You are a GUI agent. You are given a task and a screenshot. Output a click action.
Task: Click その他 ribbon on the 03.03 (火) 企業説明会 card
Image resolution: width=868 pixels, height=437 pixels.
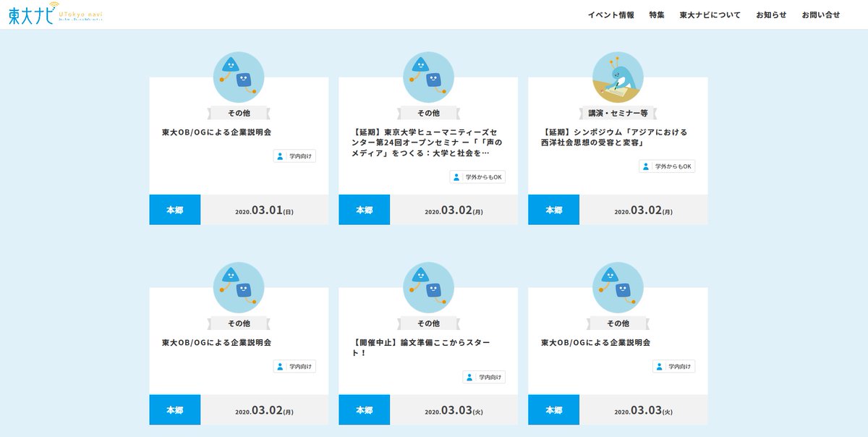click(618, 323)
